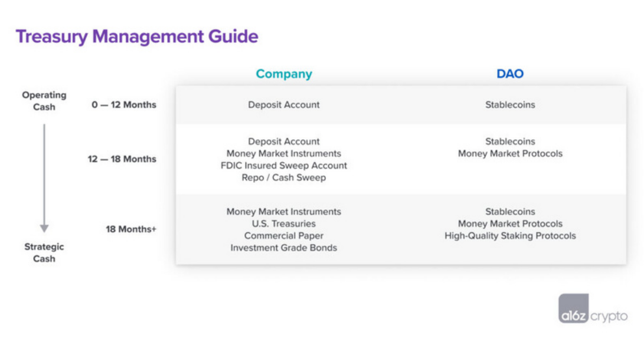644x339 pixels.
Task: Click Deposit Account in the first row
Action: click(284, 105)
